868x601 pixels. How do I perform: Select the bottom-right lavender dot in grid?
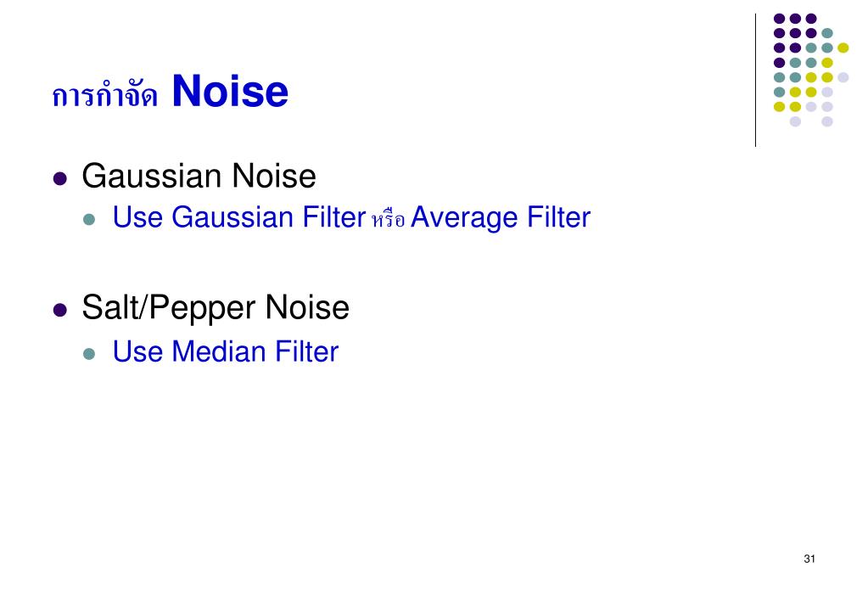(827, 121)
